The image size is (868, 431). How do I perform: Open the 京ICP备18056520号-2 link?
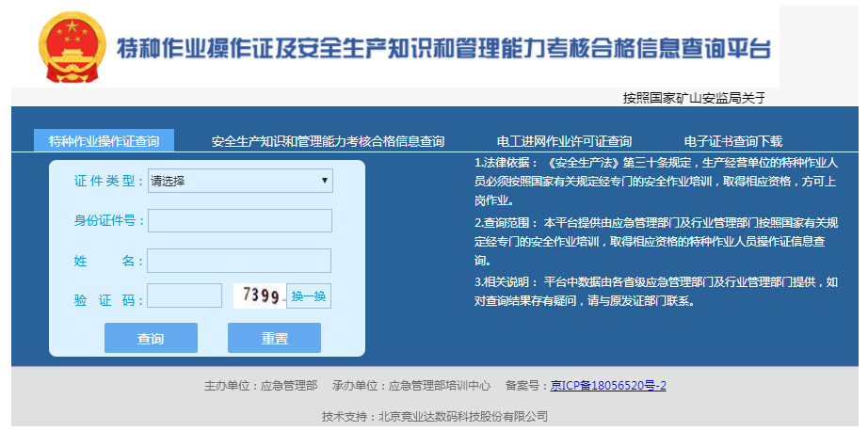click(608, 386)
